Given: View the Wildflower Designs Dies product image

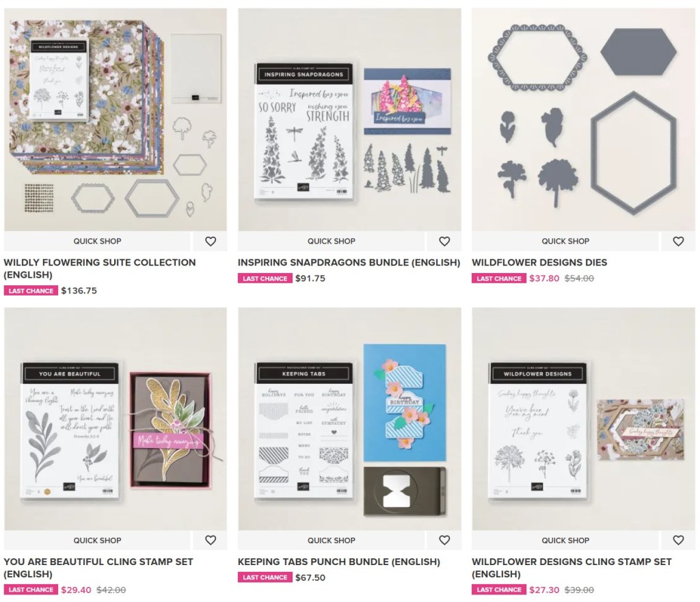Looking at the screenshot, I should pos(584,120).
